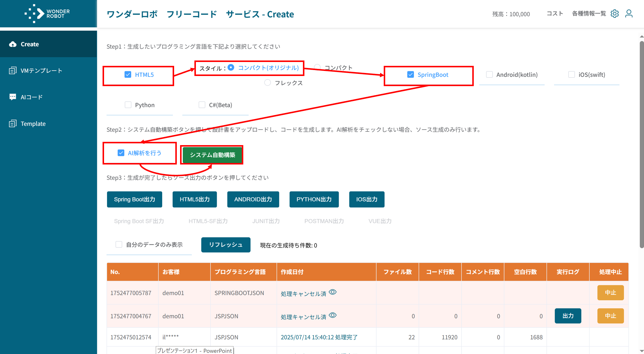Click the 現在の生成待ち件数: 0 text
Viewport: 644px width, 354px height.
tap(289, 245)
